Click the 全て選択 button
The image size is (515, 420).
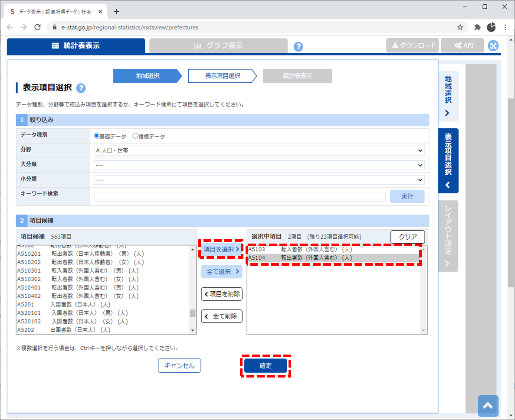222,272
